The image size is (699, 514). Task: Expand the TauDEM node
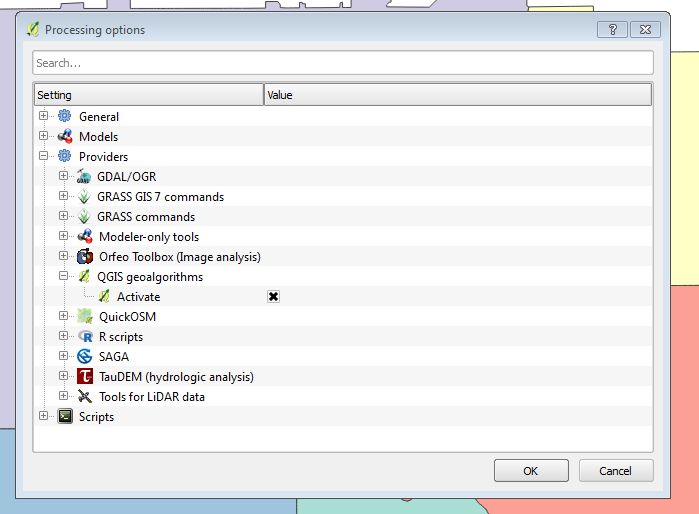tap(63, 376)
